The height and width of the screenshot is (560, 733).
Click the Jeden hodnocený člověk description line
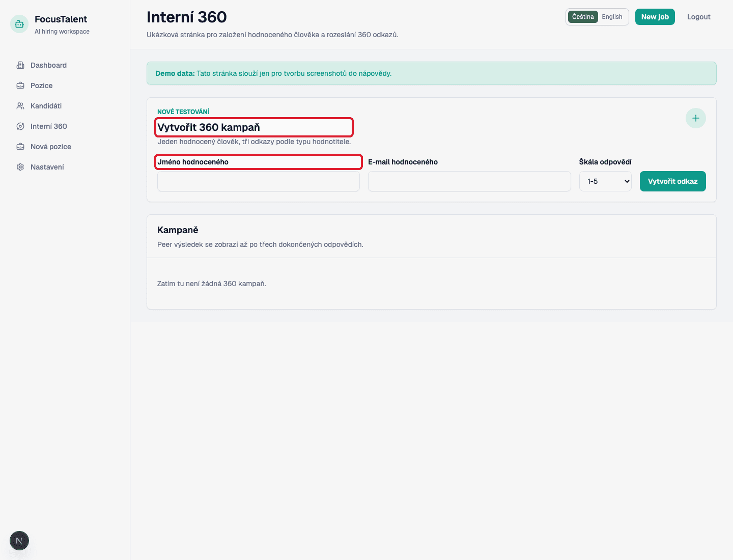(x=254, y=142)
